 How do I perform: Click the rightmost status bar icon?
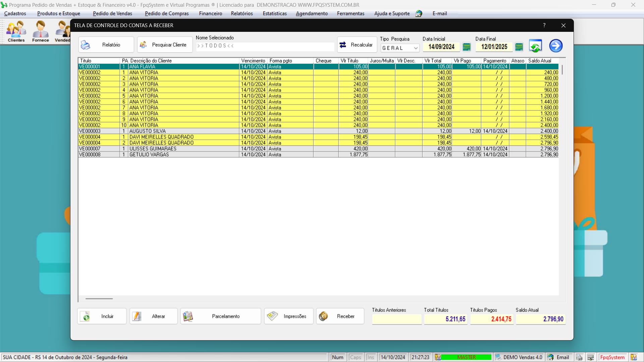tap(634, 357)
